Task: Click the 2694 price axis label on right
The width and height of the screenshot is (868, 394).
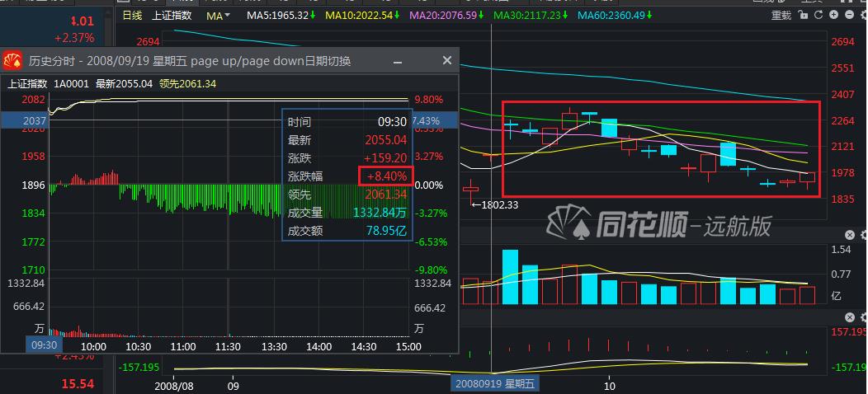Action: point(842,41)
